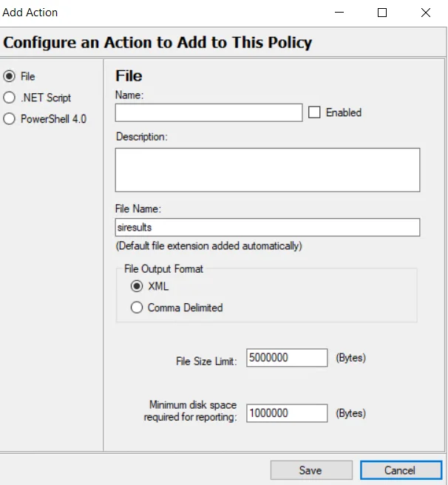Click the 'Name:' label

(x=129, y=95)
